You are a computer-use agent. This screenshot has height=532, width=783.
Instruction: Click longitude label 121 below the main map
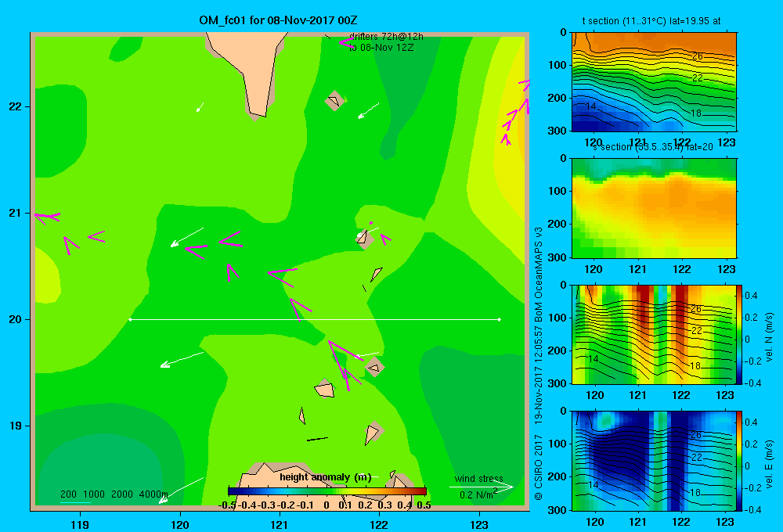pyautogui.click(x=280, y=524)
